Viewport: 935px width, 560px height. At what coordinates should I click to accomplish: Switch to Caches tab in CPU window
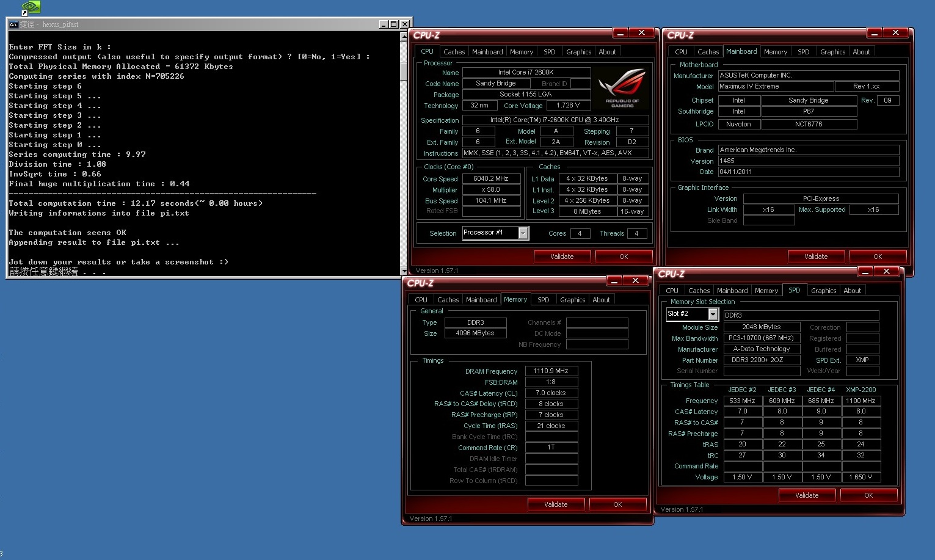click(454, 52)
